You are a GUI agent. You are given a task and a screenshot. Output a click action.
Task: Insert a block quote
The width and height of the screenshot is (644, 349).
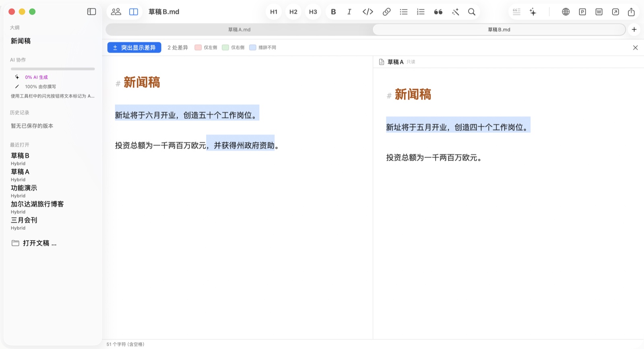click(438, 12)
